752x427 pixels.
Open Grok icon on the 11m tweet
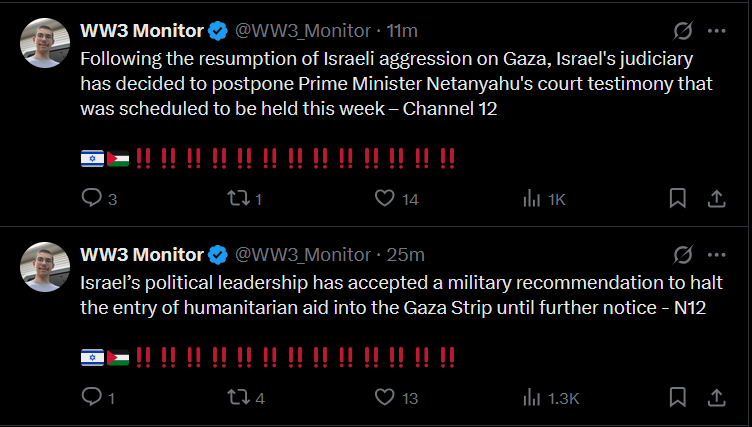click(684, 30)
